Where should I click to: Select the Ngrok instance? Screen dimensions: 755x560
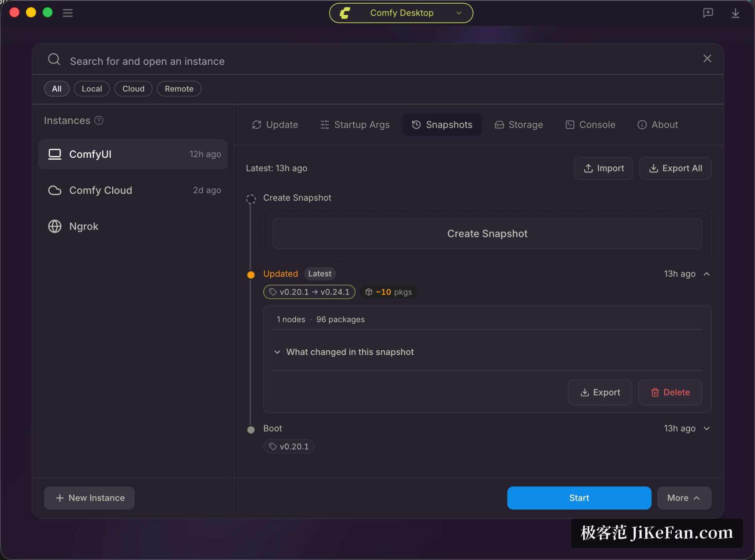[133, 226]
